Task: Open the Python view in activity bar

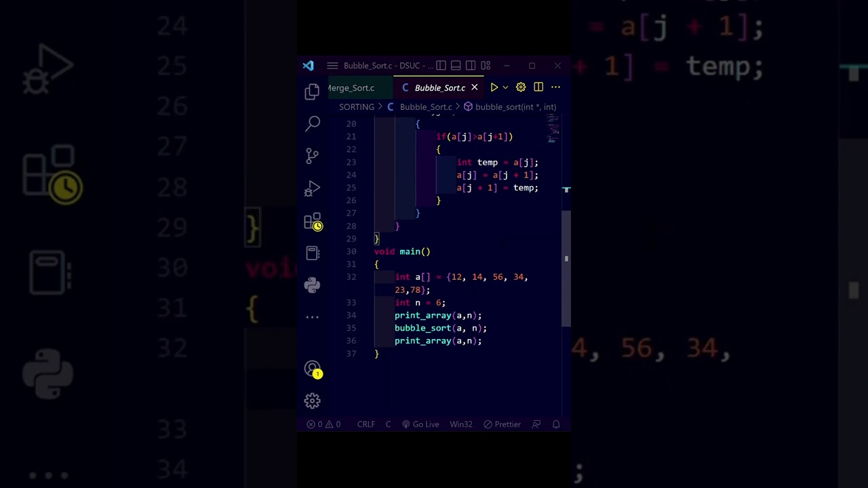Action: click(312, 285)
